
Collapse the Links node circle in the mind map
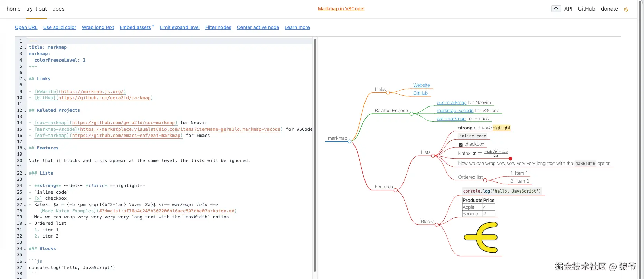pos(388,93)
